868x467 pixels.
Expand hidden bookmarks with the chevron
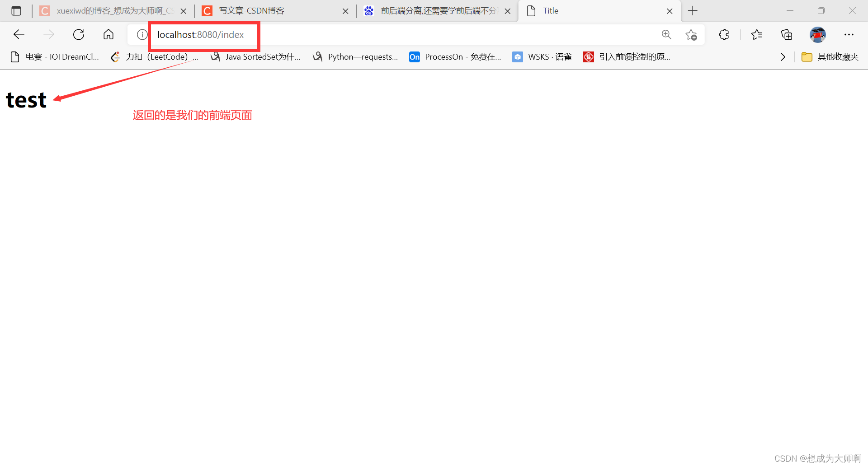point(783,56)
